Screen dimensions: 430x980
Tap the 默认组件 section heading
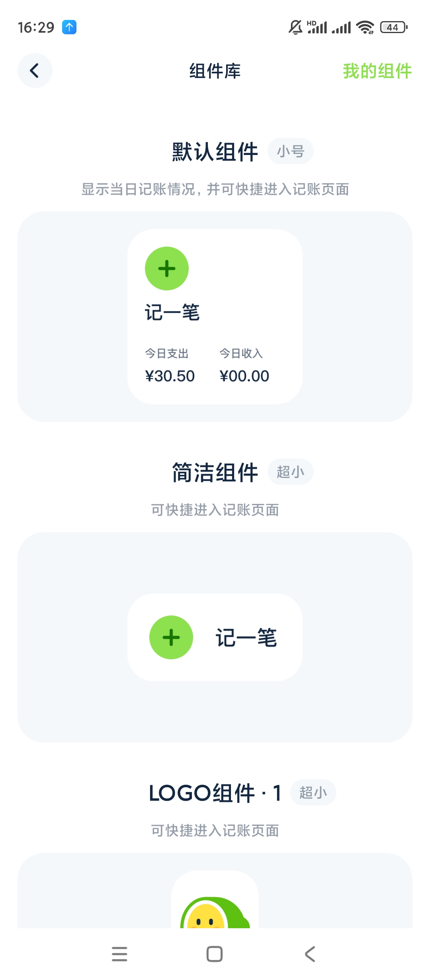(215, 152)
